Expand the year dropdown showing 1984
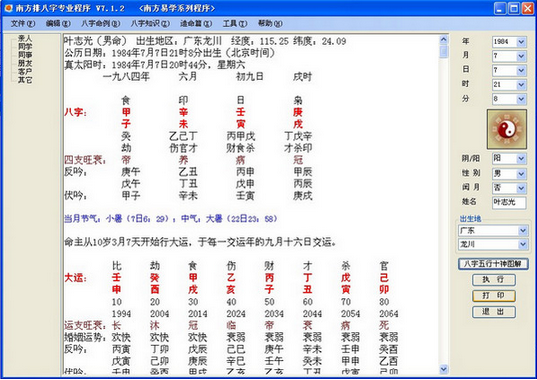537x380 pixels. 521,42
